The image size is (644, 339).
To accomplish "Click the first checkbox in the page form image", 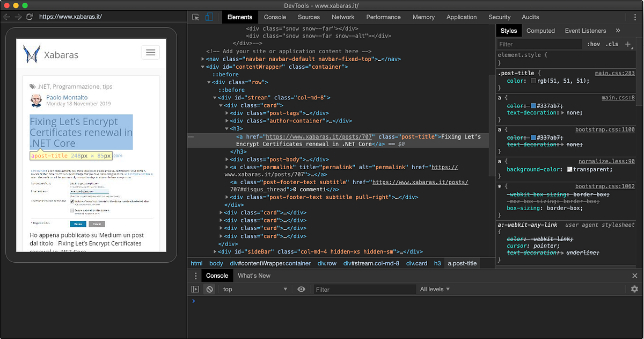I will coord(72,202).
